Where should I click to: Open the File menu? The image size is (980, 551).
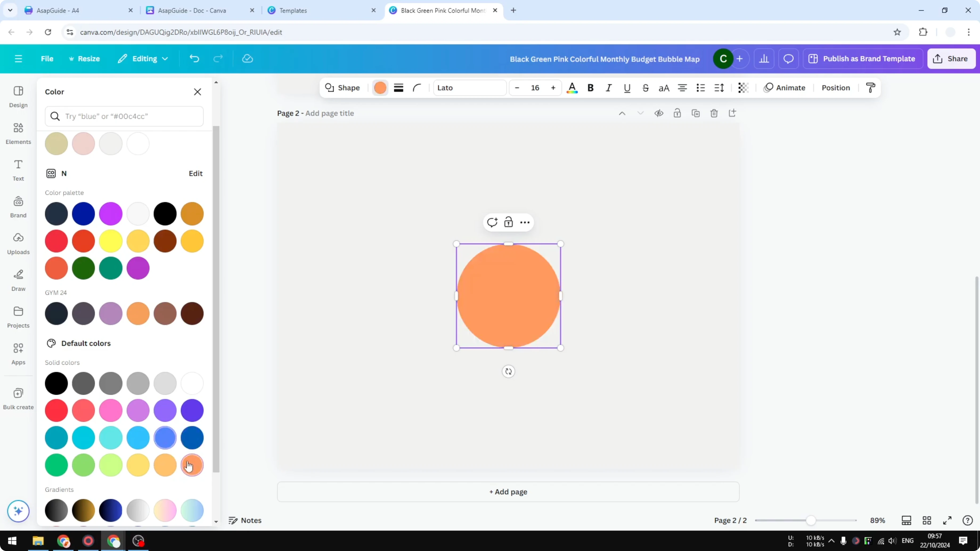pos(47,59)
